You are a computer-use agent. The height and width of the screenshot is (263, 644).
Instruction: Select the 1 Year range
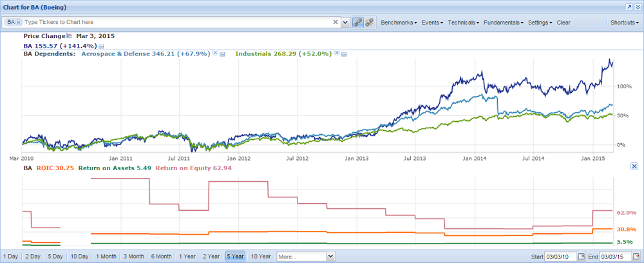click(x=187, y=257)
